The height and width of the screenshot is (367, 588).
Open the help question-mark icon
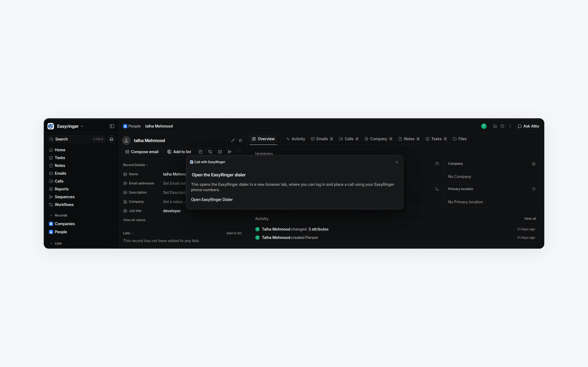click(503, 126)
